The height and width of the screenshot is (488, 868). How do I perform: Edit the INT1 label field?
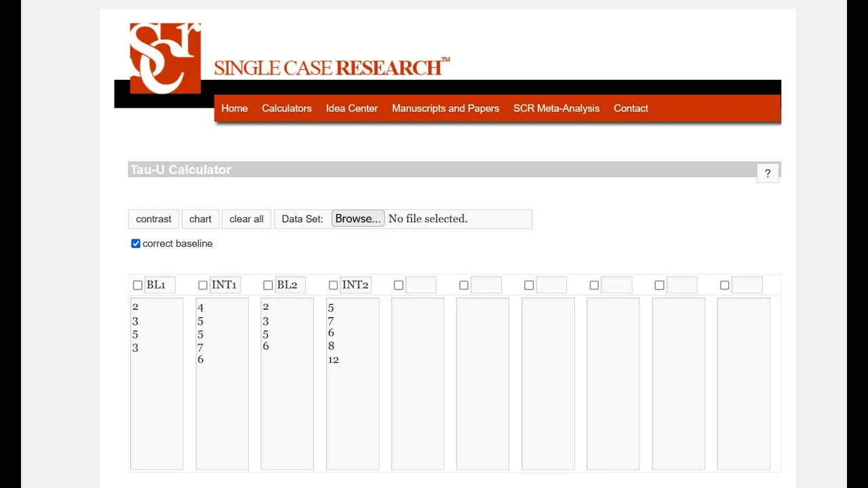pos(225,285)
